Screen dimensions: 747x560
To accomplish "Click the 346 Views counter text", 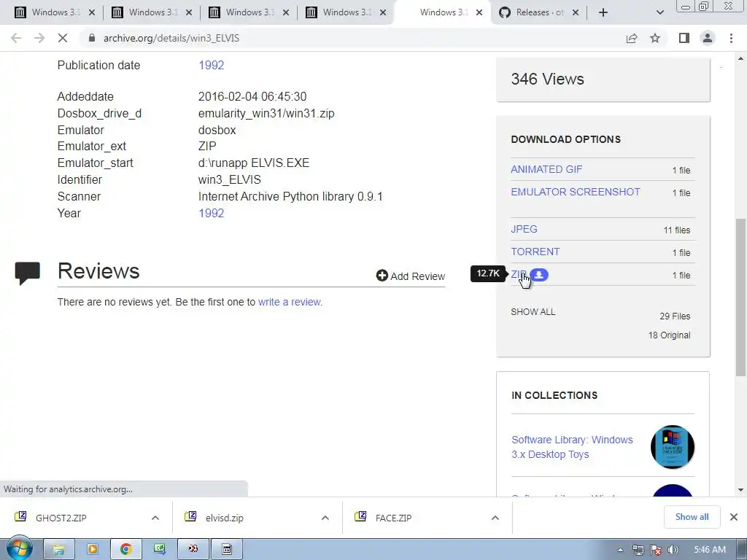I will pos(547,79).
